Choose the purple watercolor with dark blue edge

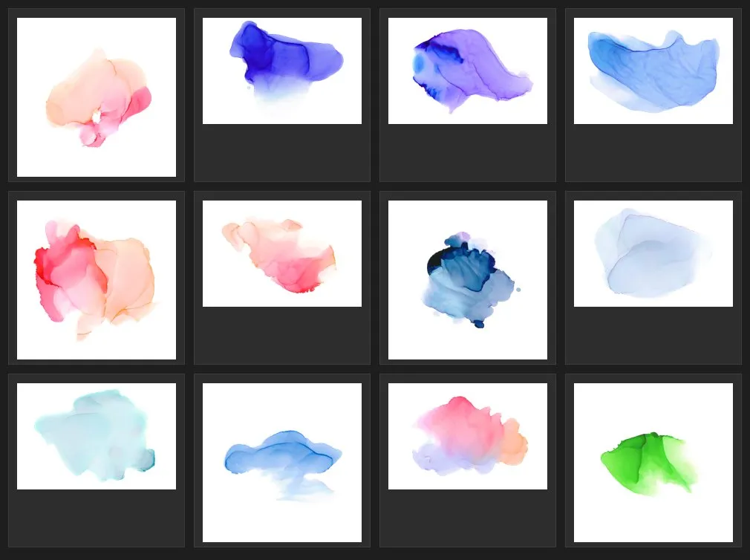[x=468, y=71]
